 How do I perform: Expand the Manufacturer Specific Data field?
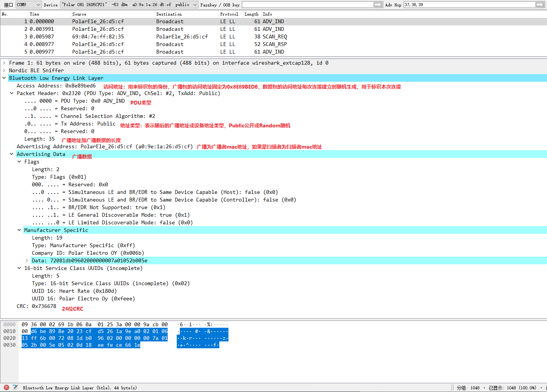point(27,260)
